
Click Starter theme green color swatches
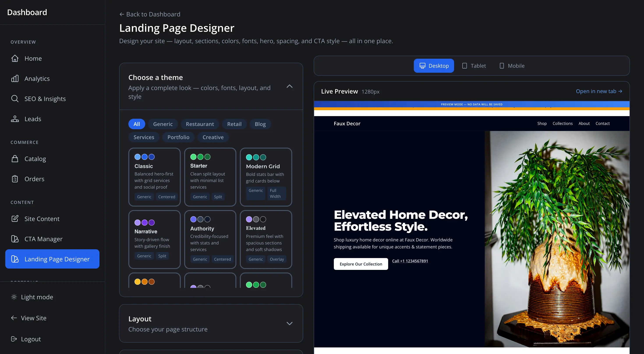click(200, 157)
